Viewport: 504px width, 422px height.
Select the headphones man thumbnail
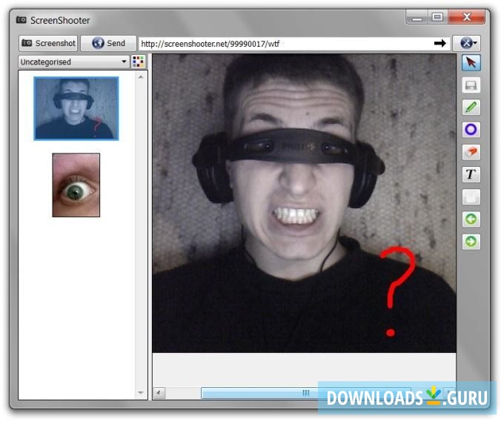point(76,109)
